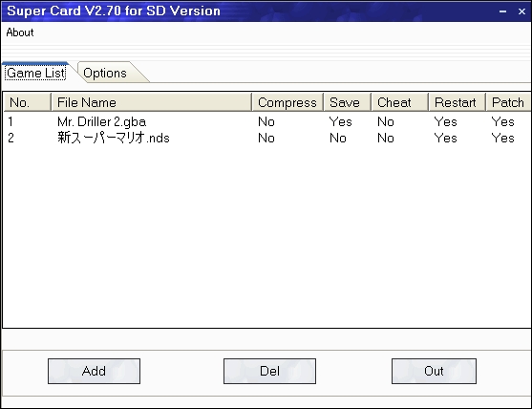Image resolution: width=532 pixels, height=409 pixels.
Task: Select the second game entry ending in .nds
Action: (x=266, y=138)
